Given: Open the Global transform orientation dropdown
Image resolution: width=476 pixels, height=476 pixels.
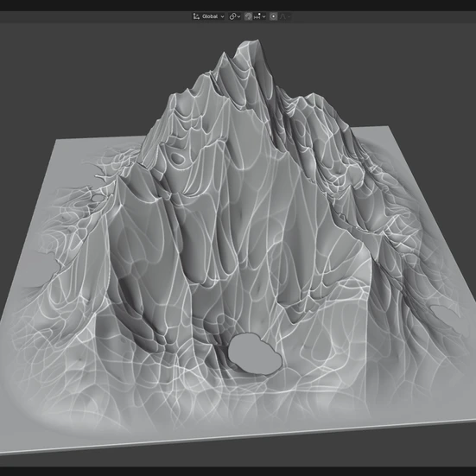Looking at the screenshot, I should click(x=209, y=16).
